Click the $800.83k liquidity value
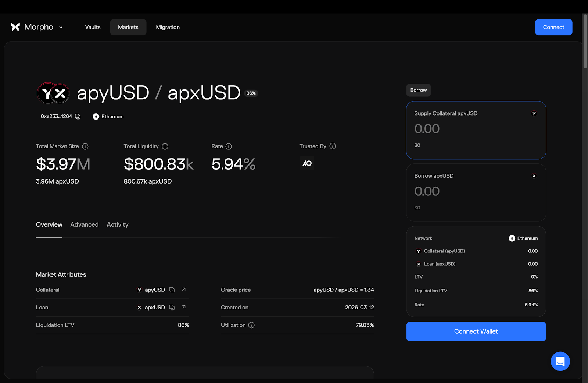The image size is (588, 383). (159, 164)
